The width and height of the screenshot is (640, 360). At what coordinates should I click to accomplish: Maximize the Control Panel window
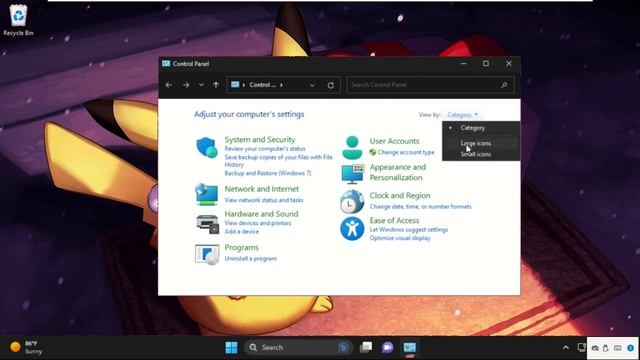[x=486, y=63]
